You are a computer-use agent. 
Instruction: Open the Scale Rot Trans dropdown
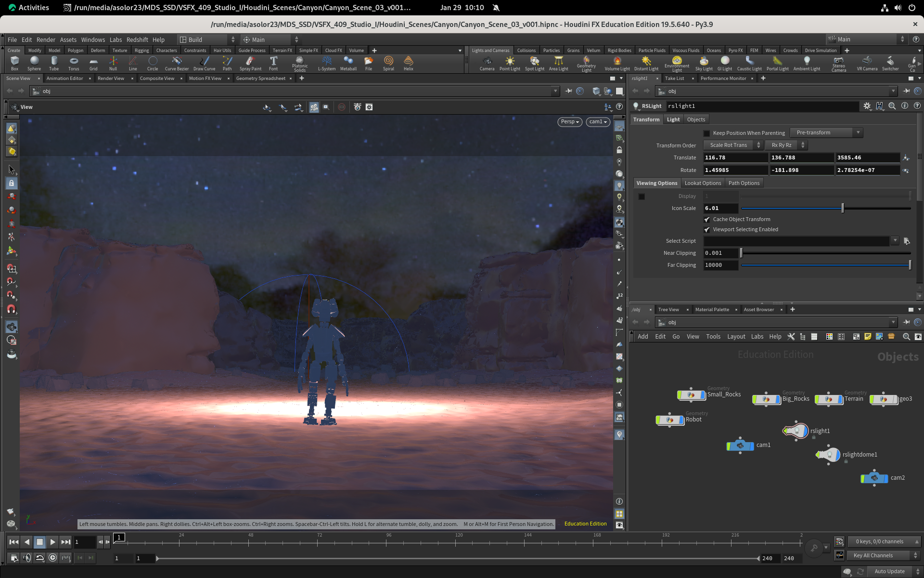pos(732,145)
